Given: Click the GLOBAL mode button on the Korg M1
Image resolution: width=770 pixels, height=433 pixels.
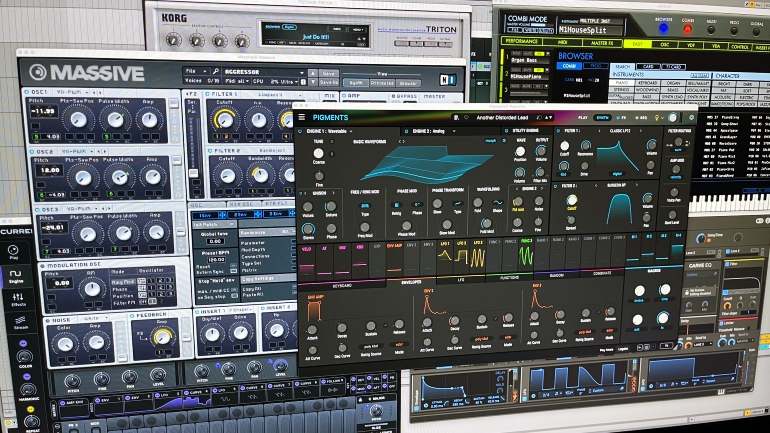Looking at the screenshot, I should point(757,32).
